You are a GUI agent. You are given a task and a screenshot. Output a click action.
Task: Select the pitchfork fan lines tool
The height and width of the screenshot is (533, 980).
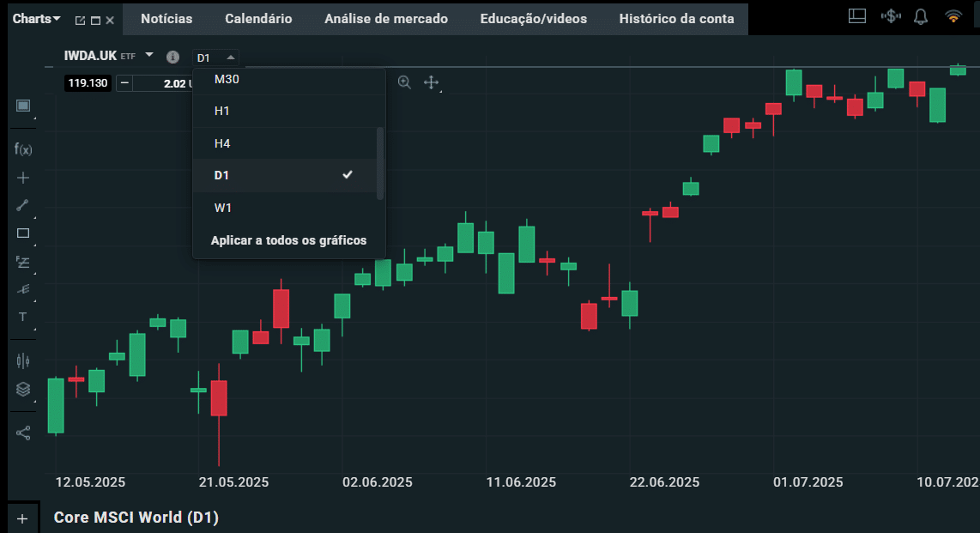[x=23, y=289]
